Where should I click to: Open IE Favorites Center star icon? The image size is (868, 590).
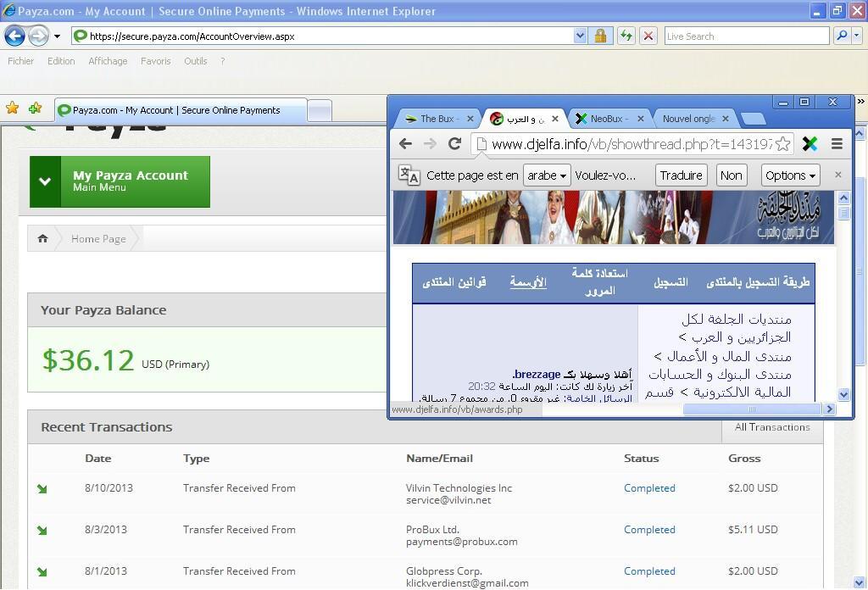coord(12,108)
